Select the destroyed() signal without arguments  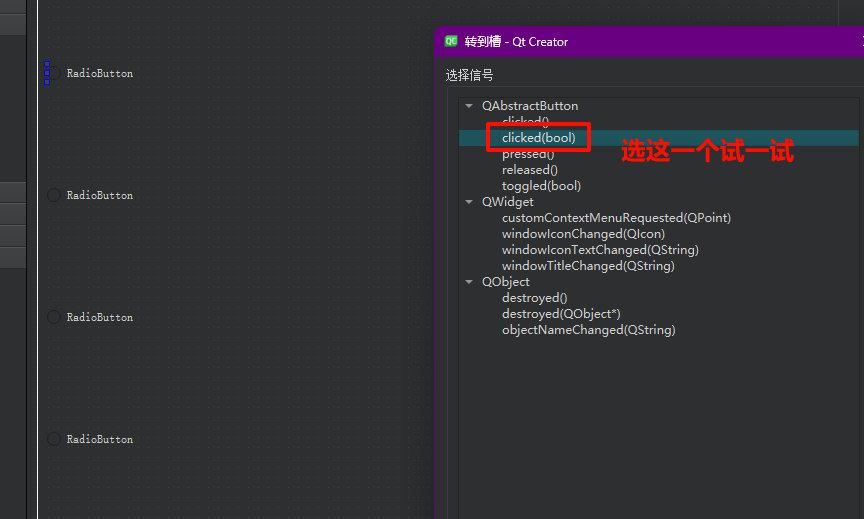click(x=534, y=298)
